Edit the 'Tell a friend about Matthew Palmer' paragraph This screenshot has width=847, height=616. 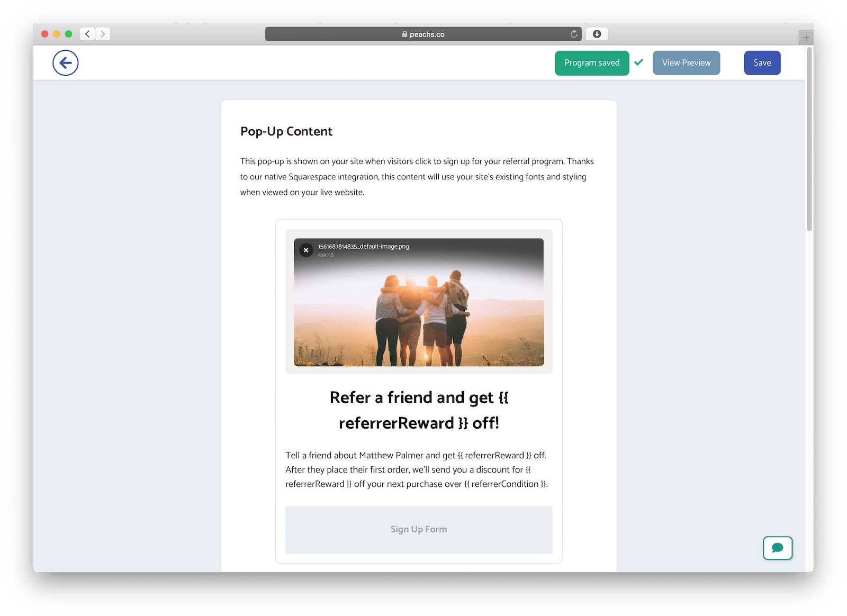click(x=417, y=469)
